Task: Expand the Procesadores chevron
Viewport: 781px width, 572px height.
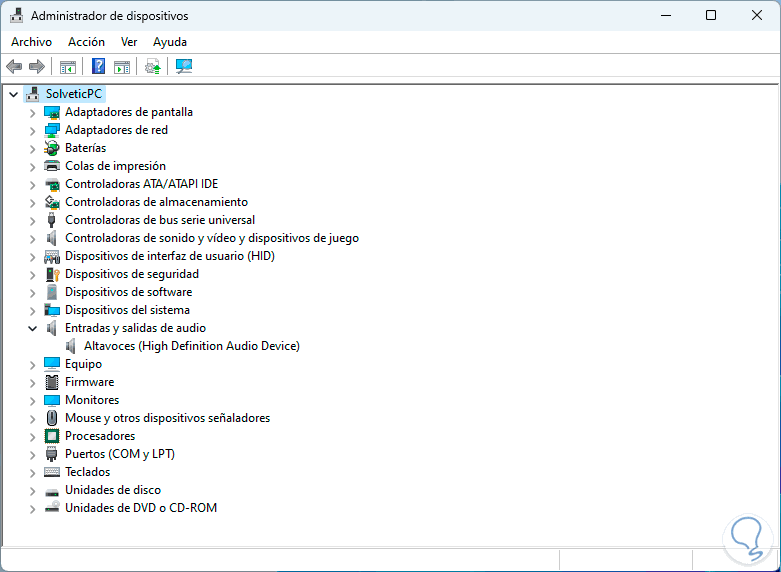Action: tap(32, 437)
